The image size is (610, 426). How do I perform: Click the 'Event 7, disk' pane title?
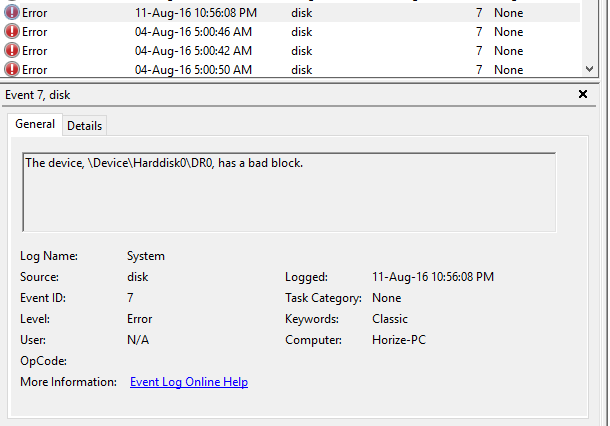(37, 95)
